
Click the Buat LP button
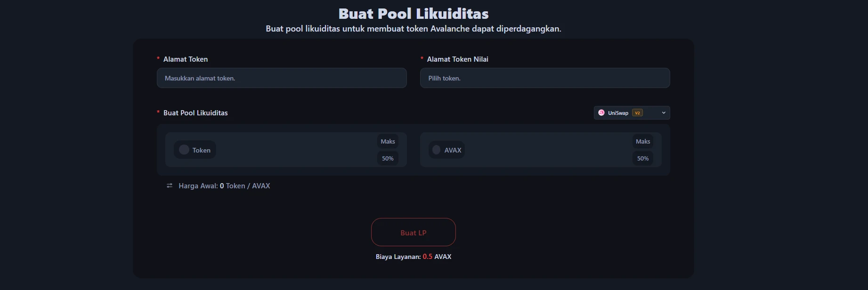click(x=413, y=232)
